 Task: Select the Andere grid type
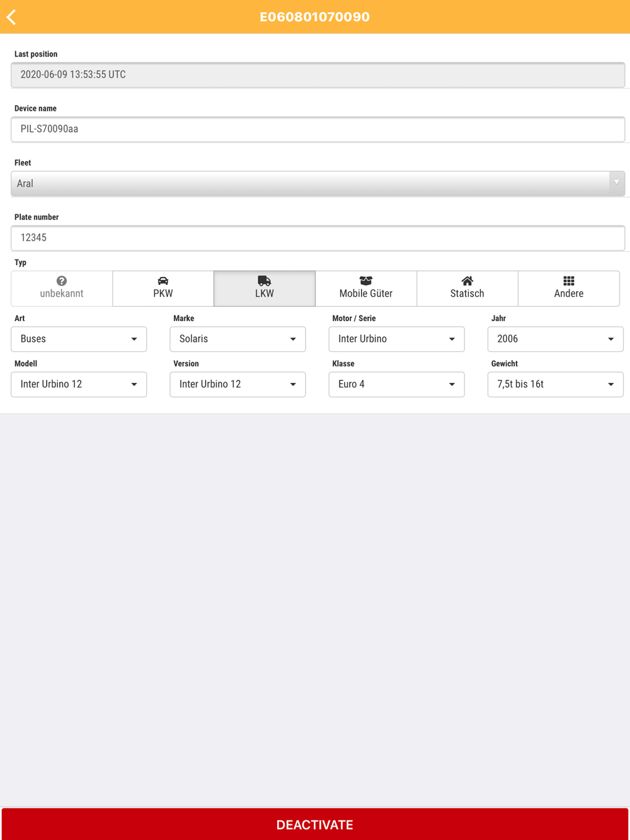569,288
